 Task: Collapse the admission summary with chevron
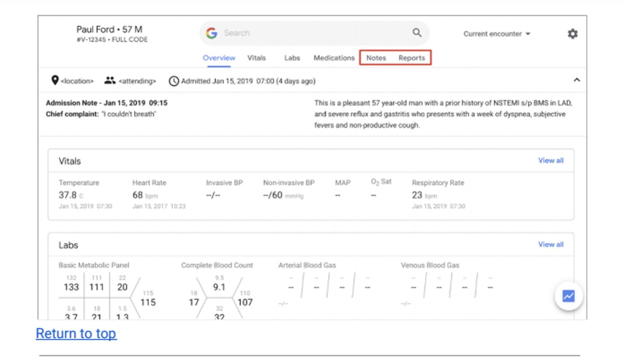pyautogui.click(x=576, y=80)
